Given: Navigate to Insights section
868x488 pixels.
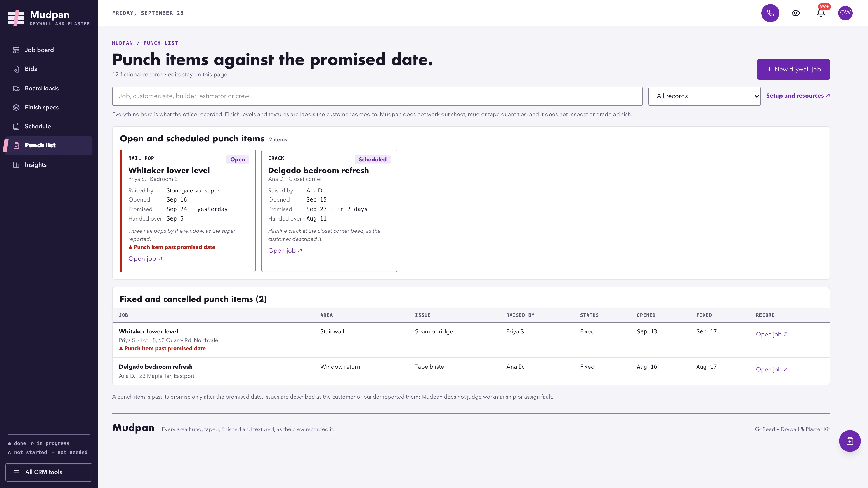Looking at the screenshot, I should pos(49,165).
